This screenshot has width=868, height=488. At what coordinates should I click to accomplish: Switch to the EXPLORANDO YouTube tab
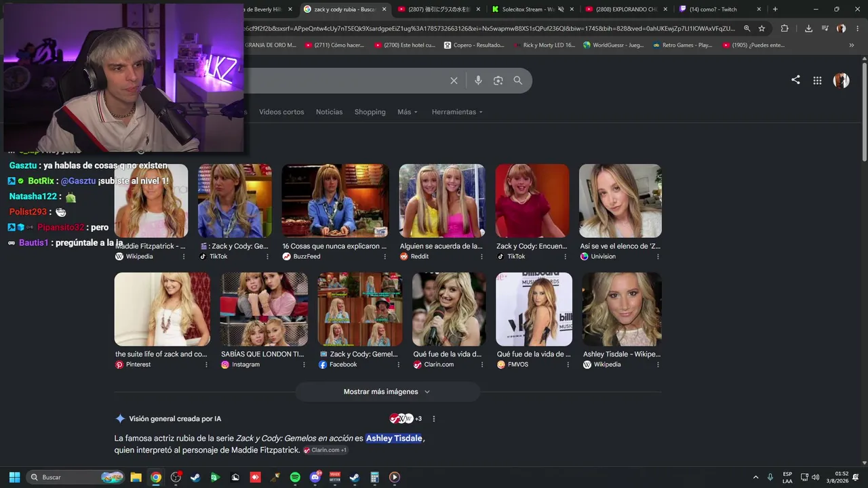(x=625, y=9)
